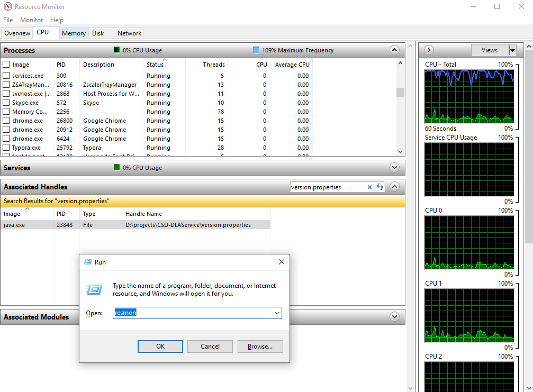Expand the Associated Modules section
The height and width of the screenshot is (392, 533).
click(394, 316)
